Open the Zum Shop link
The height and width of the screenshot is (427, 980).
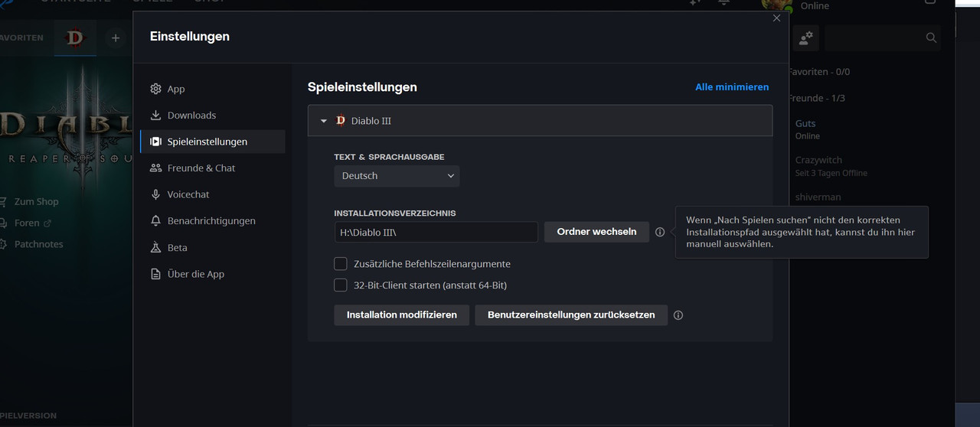click(x=36, y=201)
